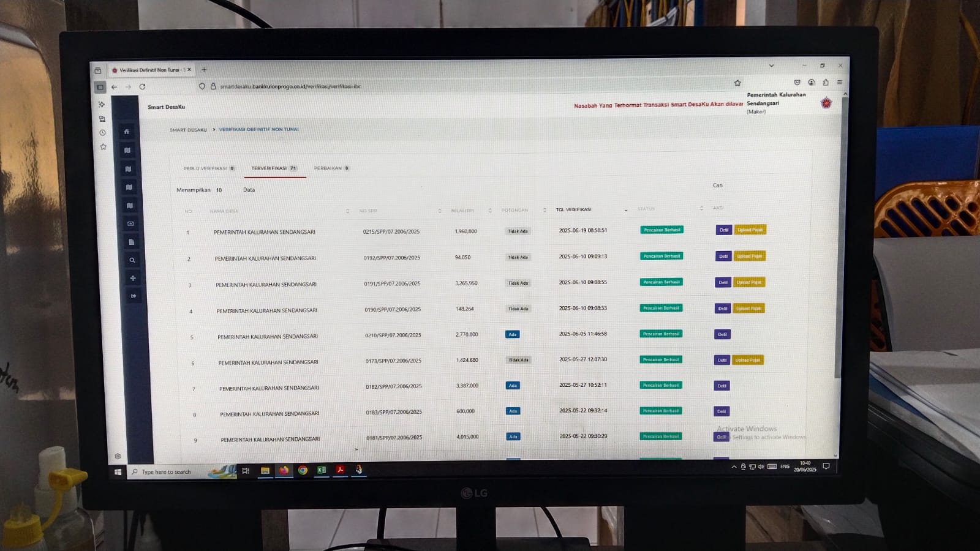Click Pencairan Berhasil badge for SPP 0190

pos(661,308)
